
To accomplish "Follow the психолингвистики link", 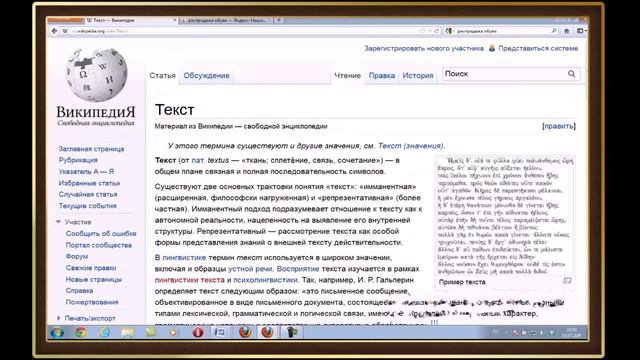I will [265, 280].
